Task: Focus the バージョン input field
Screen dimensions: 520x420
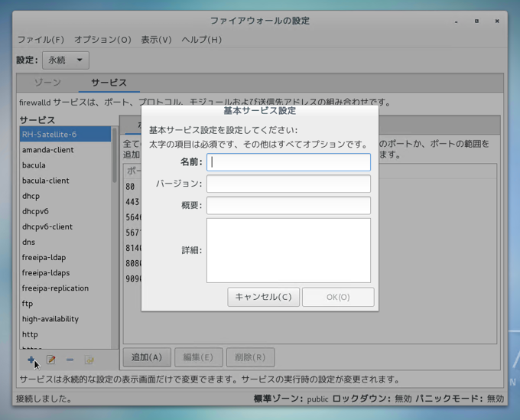Action: tap(288, 184)
